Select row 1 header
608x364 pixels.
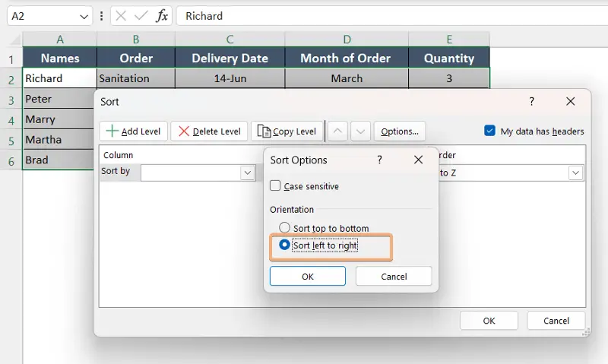click(x=11, y=59)
